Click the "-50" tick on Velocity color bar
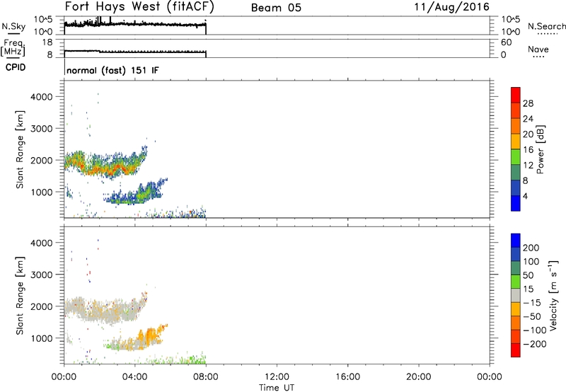Viewport: 566px width, 392px height. [531, 316]
